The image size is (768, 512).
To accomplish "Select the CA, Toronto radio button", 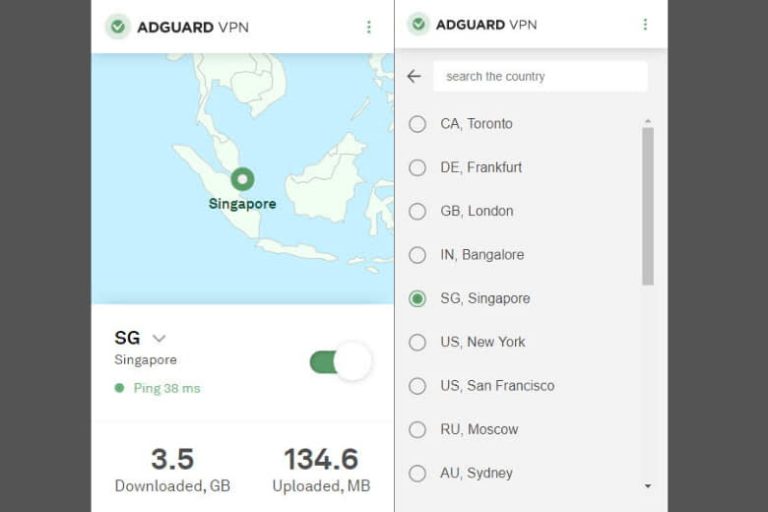I will [418, 124].
